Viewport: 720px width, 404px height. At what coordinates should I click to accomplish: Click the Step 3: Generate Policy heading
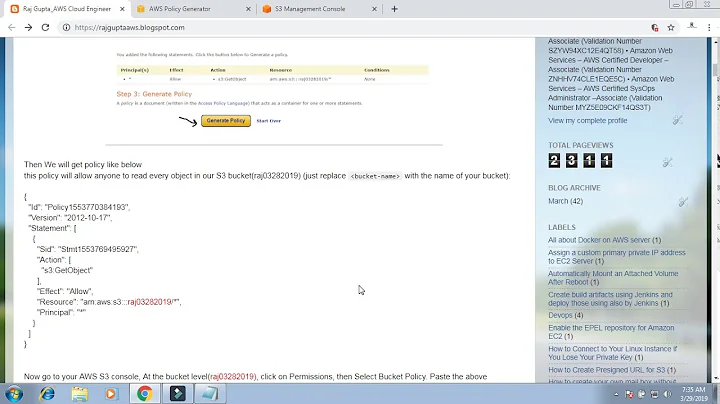154,94
